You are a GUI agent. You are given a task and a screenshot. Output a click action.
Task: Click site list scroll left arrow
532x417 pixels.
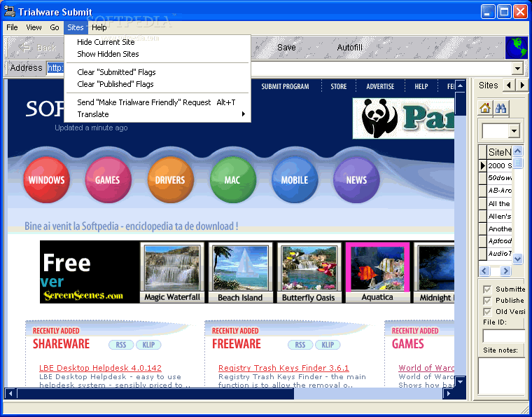484,271
